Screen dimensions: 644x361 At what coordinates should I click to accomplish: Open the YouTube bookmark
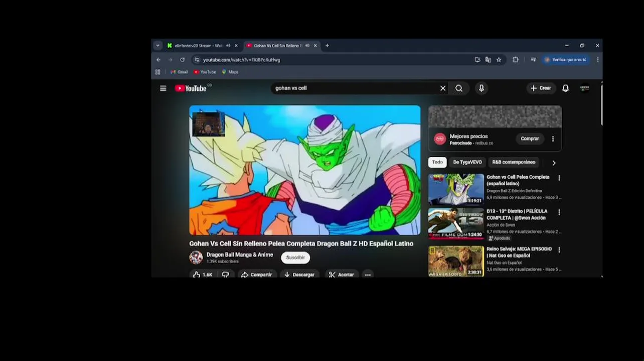[205, 72]
